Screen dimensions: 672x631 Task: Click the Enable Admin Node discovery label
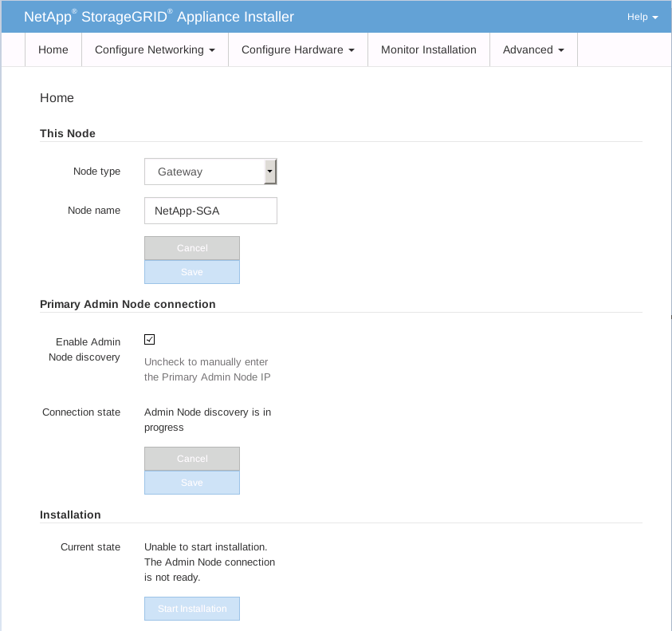[84, 349]
